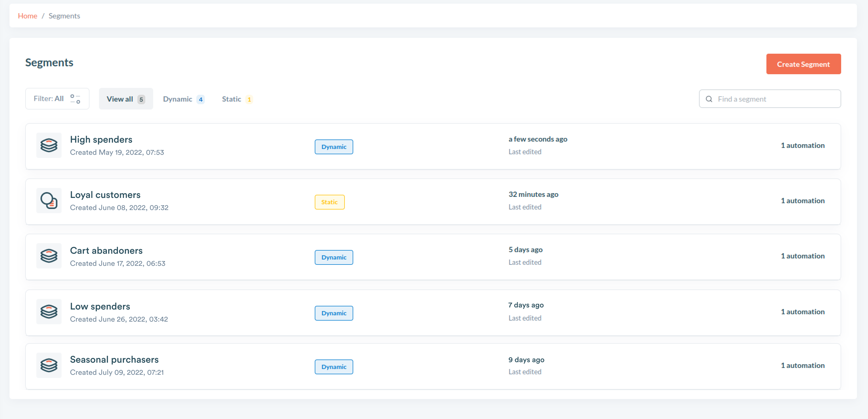Screen dimensions: 868x419
Task: Select the Static filter tab
Action: (x=237, y=98)
